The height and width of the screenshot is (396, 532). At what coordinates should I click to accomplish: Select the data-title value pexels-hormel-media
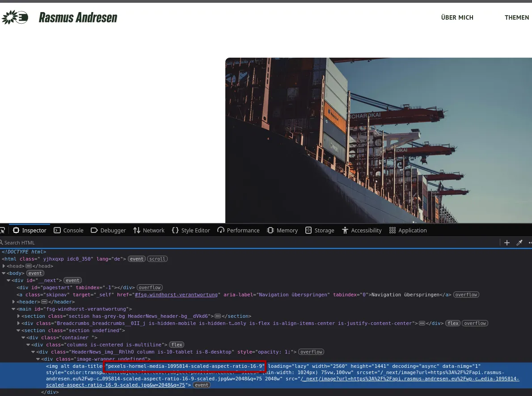pos(185,366)
